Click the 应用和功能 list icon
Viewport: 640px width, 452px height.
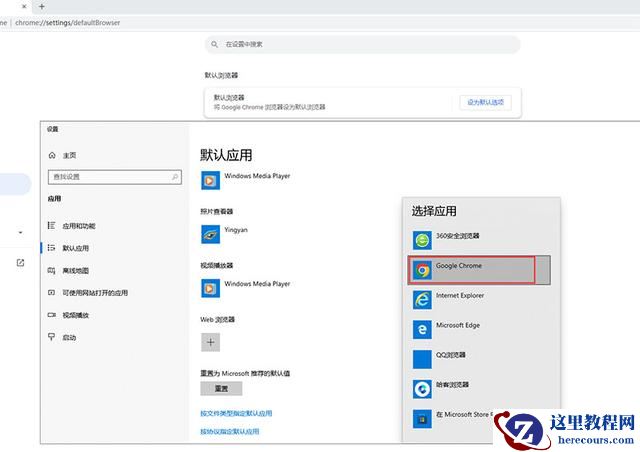tap(51, 225)
